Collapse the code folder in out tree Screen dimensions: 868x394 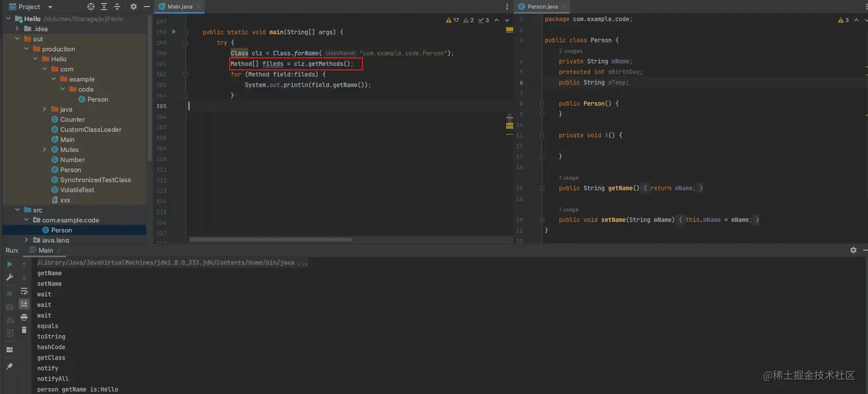[x=63, y=89]
